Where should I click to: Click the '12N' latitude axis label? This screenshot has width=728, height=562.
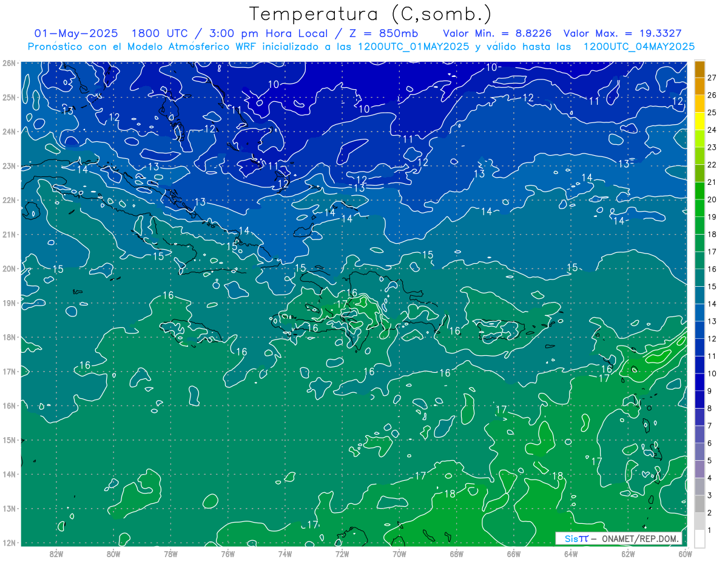[8, 543]
